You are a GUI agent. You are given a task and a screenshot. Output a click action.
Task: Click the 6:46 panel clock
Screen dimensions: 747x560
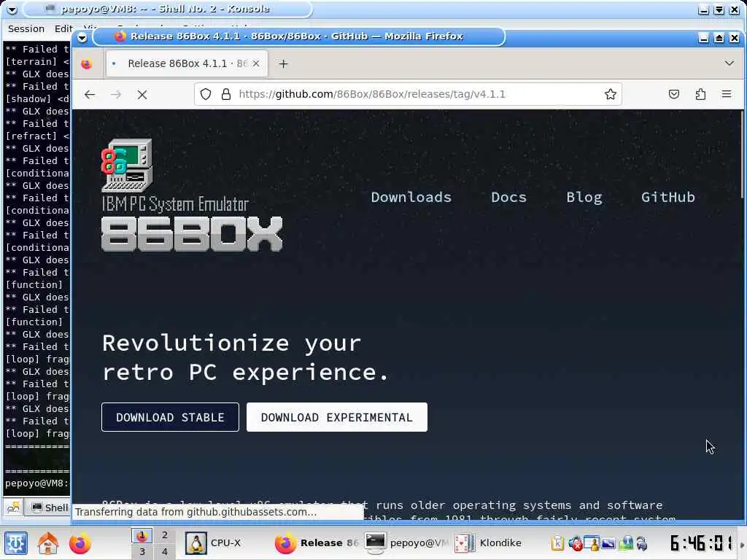tap(701, 542)
